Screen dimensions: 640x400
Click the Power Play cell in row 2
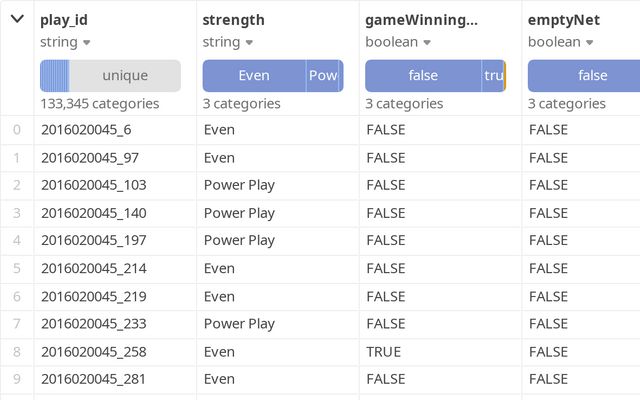239,185
